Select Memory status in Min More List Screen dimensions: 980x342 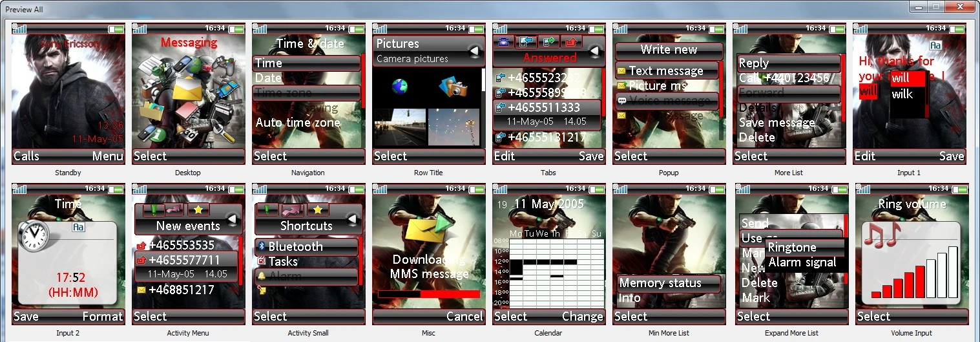coord(668,283)
